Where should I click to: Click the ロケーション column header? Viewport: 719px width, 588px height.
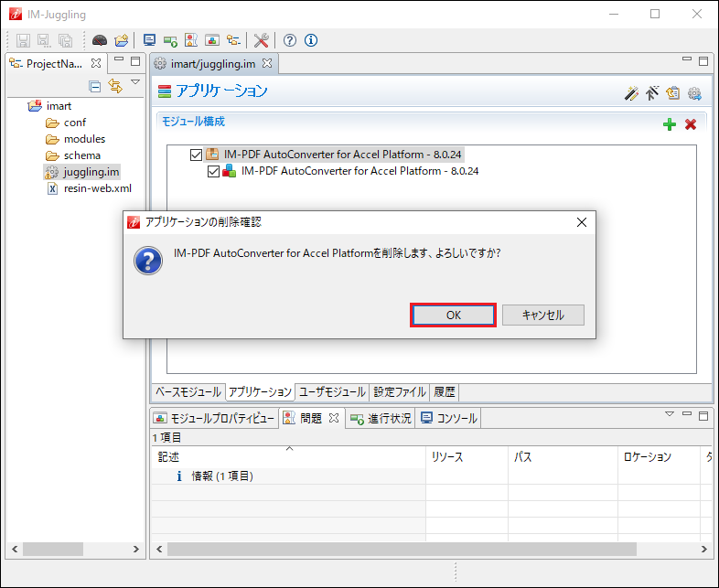[x=659, y=456]
